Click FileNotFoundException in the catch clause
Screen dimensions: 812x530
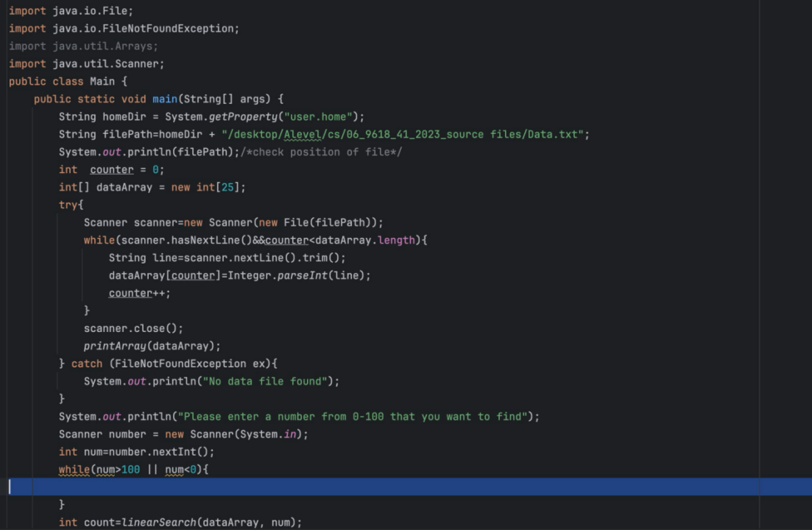click(x=180, y=364)
